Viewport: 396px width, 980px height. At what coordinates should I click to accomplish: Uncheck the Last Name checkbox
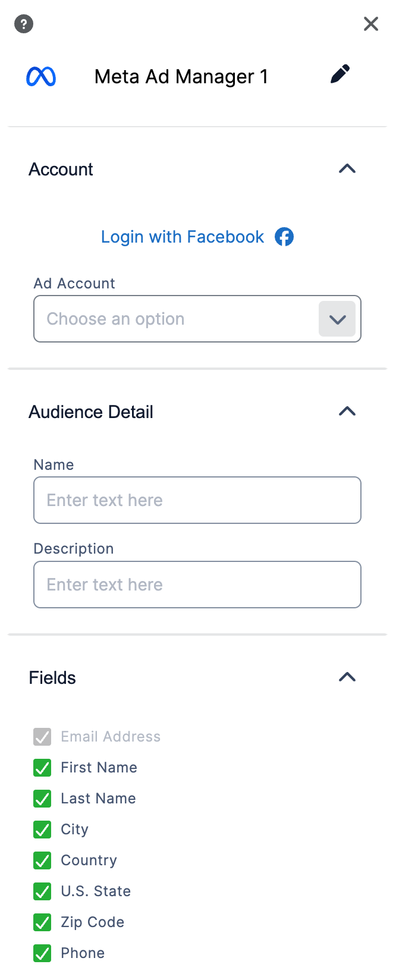tap(42, 799)
